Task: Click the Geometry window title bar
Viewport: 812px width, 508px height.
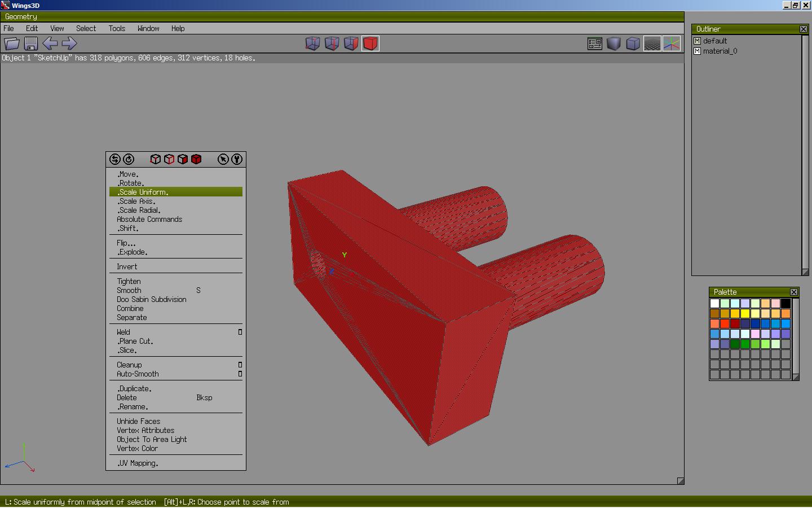Action: pos(342,16)
